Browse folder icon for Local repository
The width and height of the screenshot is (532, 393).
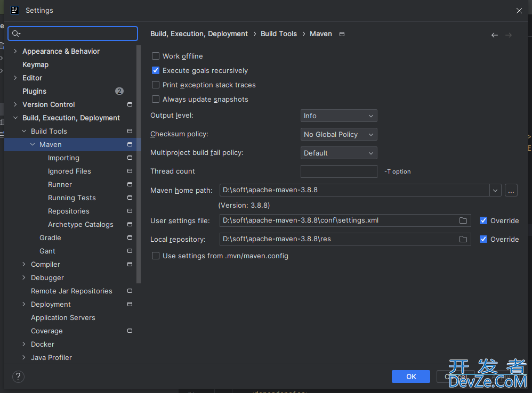click(x=463, y=239)
